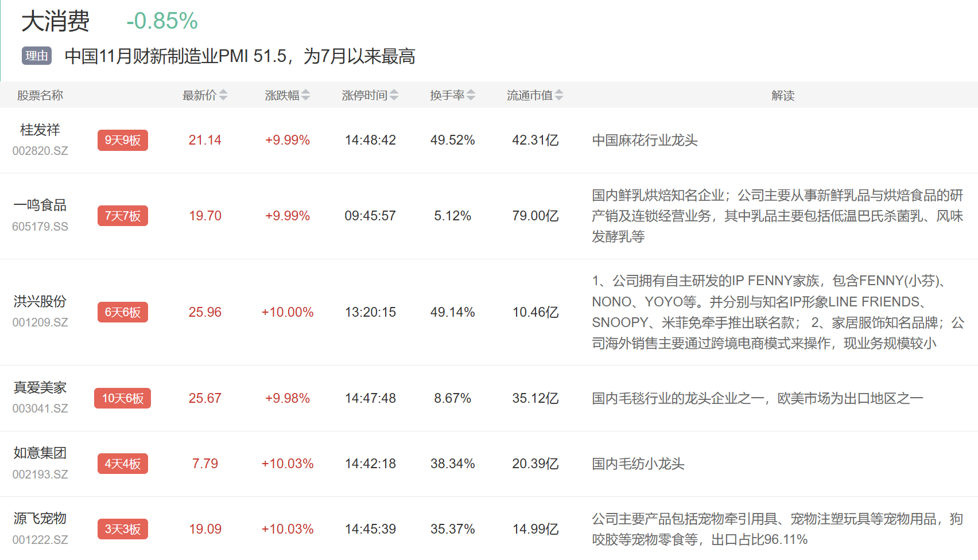Click the PMI news headline text
The width and height of the screenshot is (978, 560).
click(240, 56)
